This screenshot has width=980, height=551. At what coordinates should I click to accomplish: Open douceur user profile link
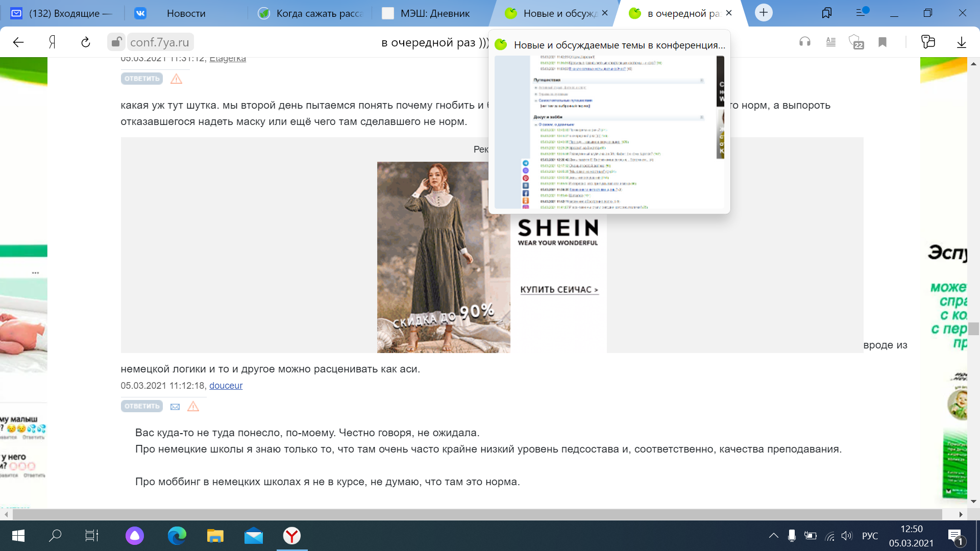click(x=226, y=386)
